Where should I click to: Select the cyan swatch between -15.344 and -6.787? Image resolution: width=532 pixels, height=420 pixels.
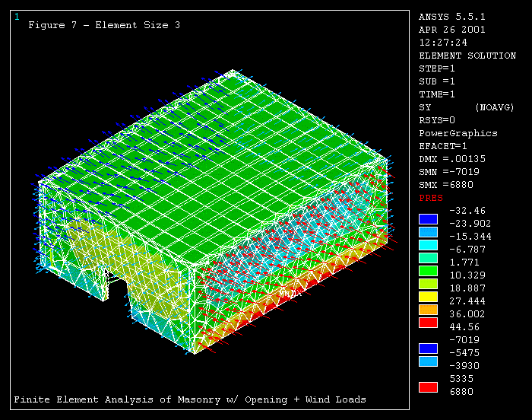429,244
